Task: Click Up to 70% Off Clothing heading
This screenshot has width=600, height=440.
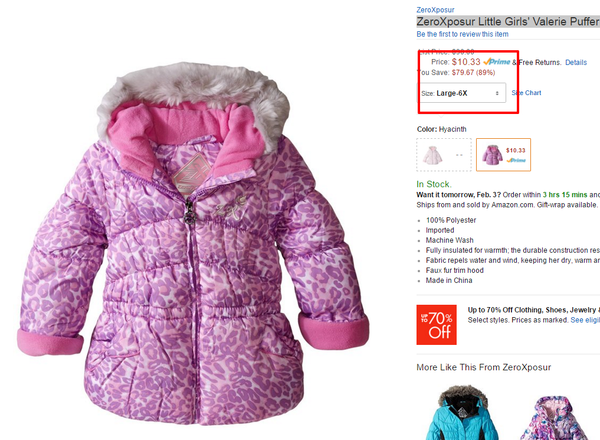Action: 534,310
